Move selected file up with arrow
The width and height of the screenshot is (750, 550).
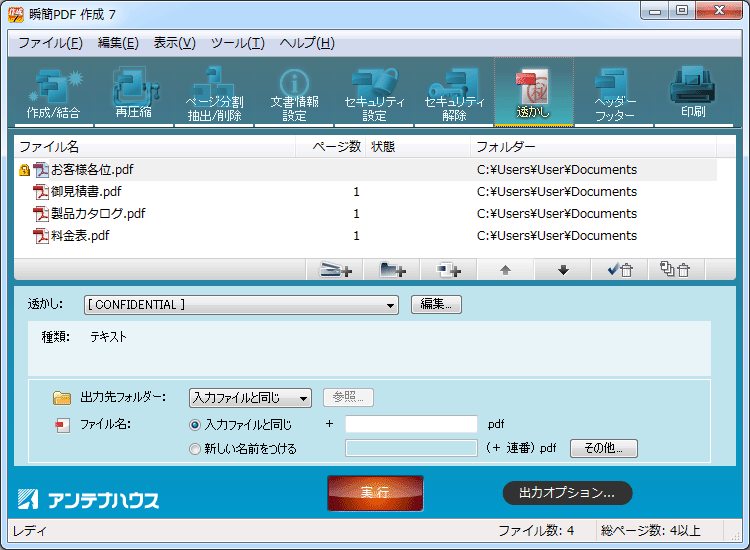coord(505,270)
